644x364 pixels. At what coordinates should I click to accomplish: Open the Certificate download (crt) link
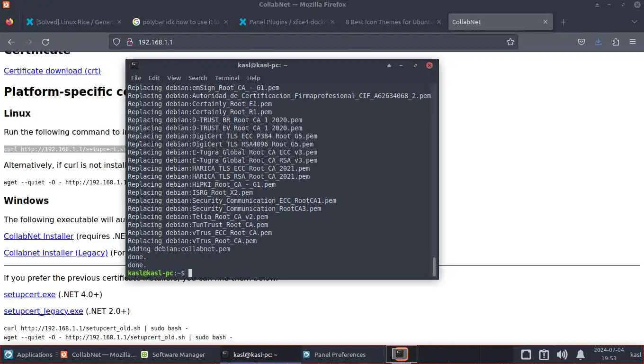(52, 71)
